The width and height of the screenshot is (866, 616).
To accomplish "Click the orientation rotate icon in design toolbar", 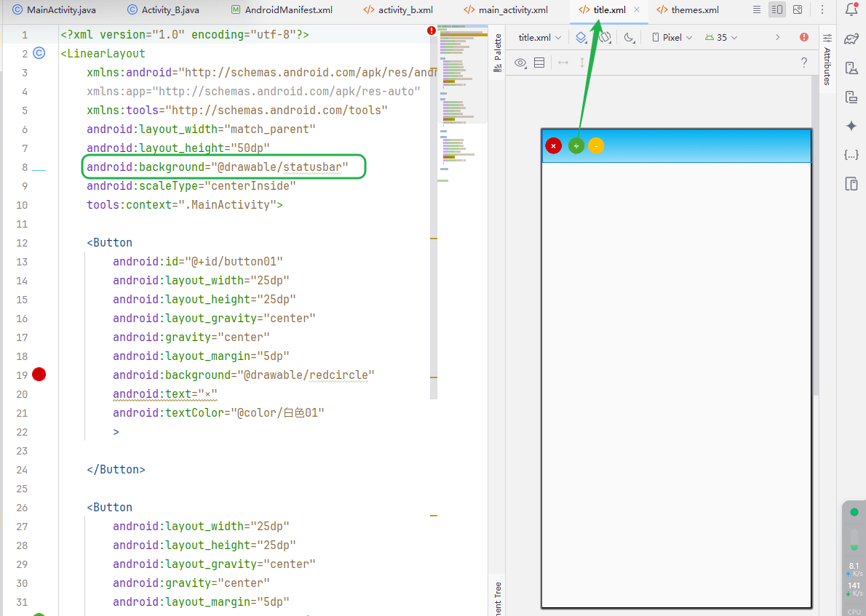I will (605, 37).
